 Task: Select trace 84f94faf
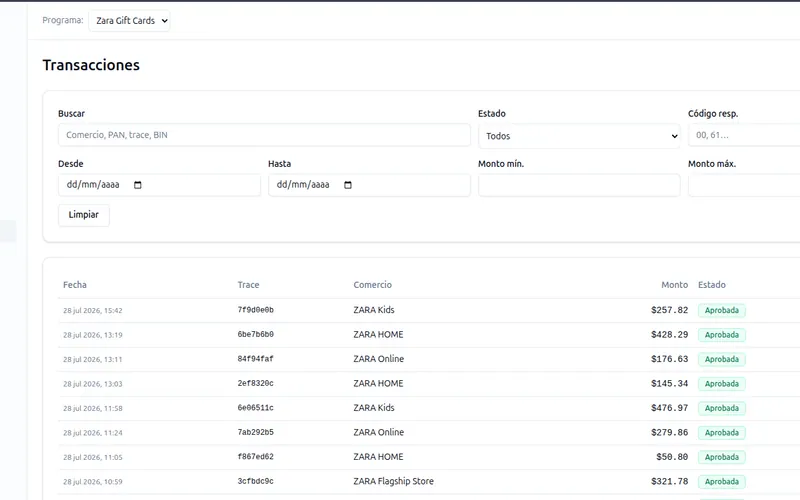(x=256, y=359)
